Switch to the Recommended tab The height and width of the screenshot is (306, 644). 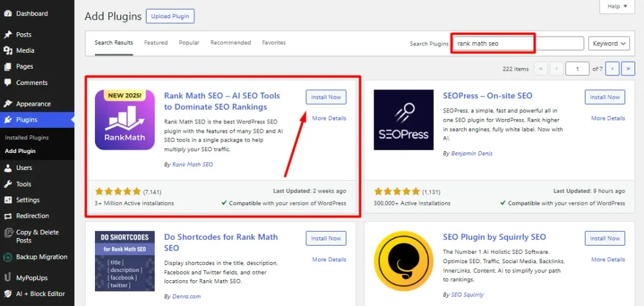tap(230, 43)
